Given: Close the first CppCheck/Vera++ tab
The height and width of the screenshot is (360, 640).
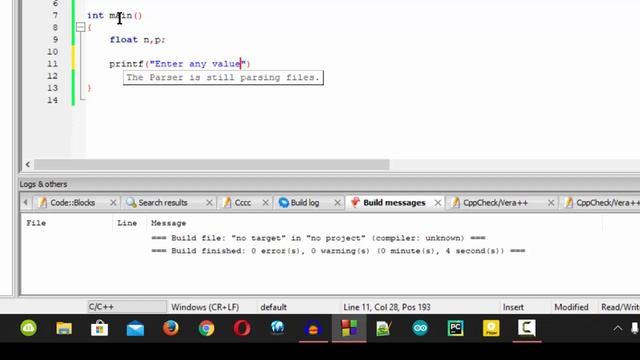Looking at the screenshot, I should pos(551,203).
